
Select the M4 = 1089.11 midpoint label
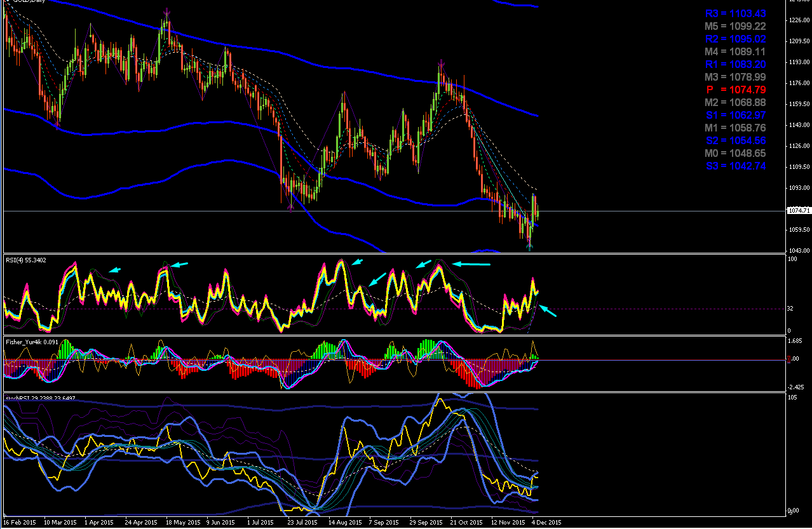coord(735,51)
